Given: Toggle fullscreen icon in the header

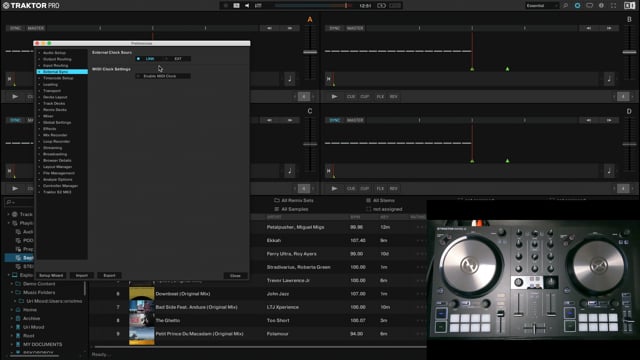Looking at the screenshot, I should coord(613,6).
